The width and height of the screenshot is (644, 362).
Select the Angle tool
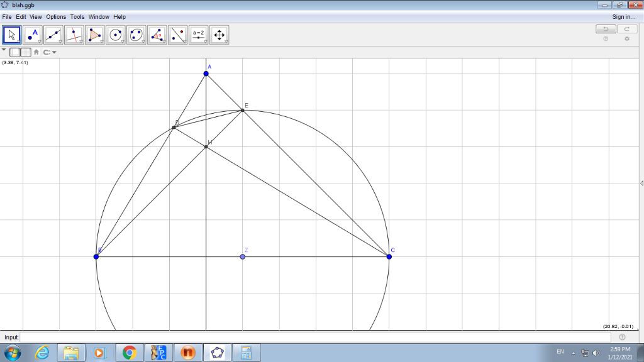click(x=157, y=35)
